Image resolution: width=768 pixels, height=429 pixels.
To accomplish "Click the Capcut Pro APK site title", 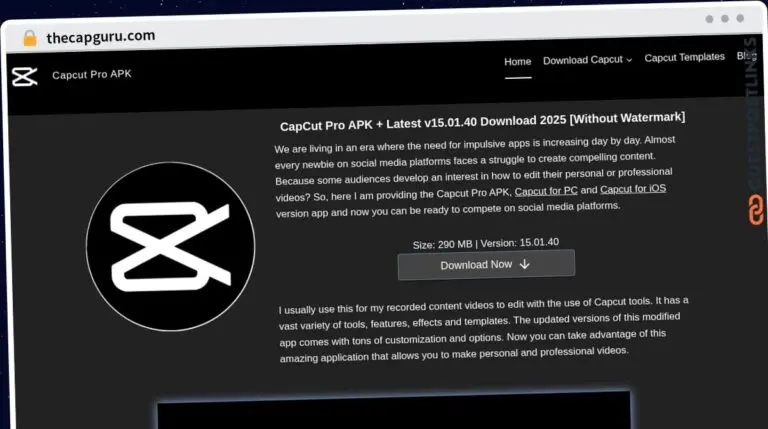I will tap(92, 74).
